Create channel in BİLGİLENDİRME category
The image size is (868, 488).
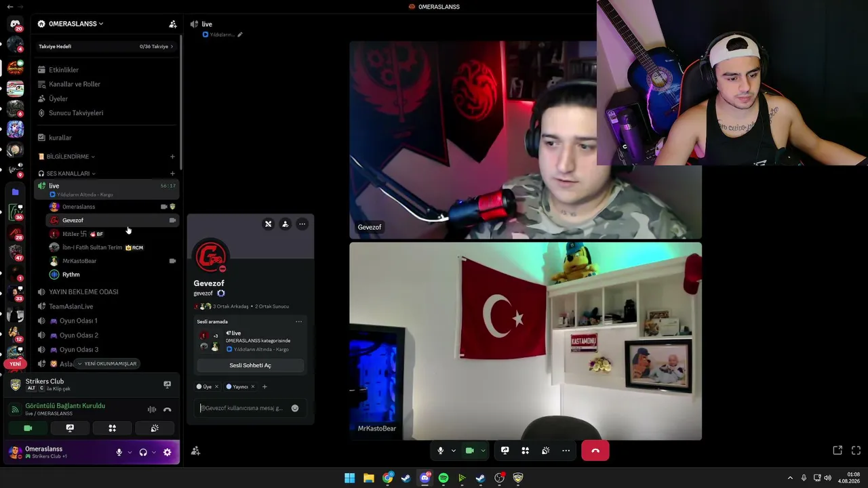coord(172,157)
